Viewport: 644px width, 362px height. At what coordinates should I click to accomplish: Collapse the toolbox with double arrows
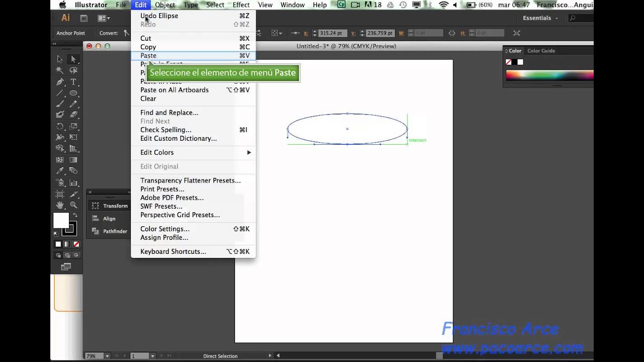(54, 44)
